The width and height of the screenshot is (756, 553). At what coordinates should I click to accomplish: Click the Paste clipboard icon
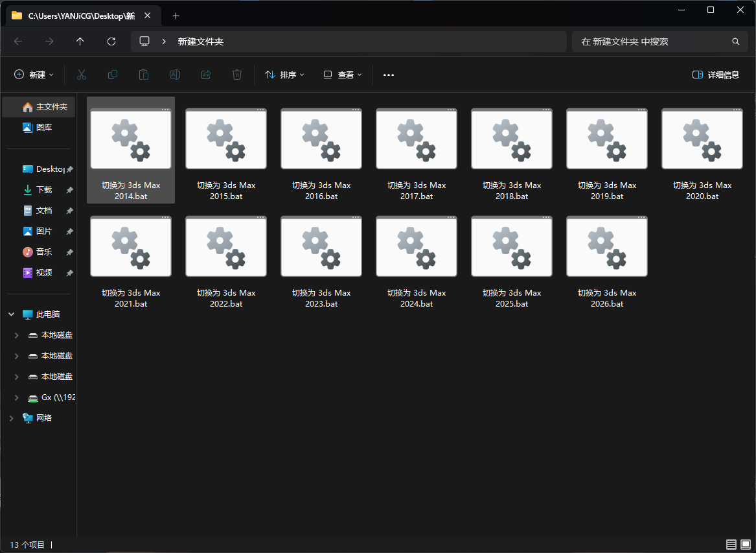[x=144, y=75]
